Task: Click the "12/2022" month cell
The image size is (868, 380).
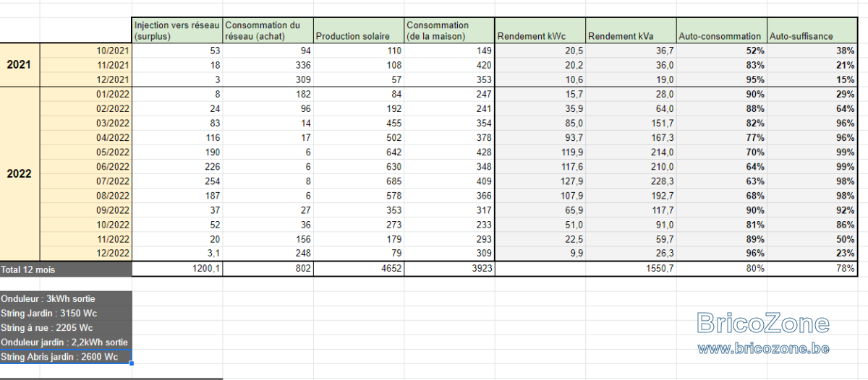Action: (x=86, y=253)
